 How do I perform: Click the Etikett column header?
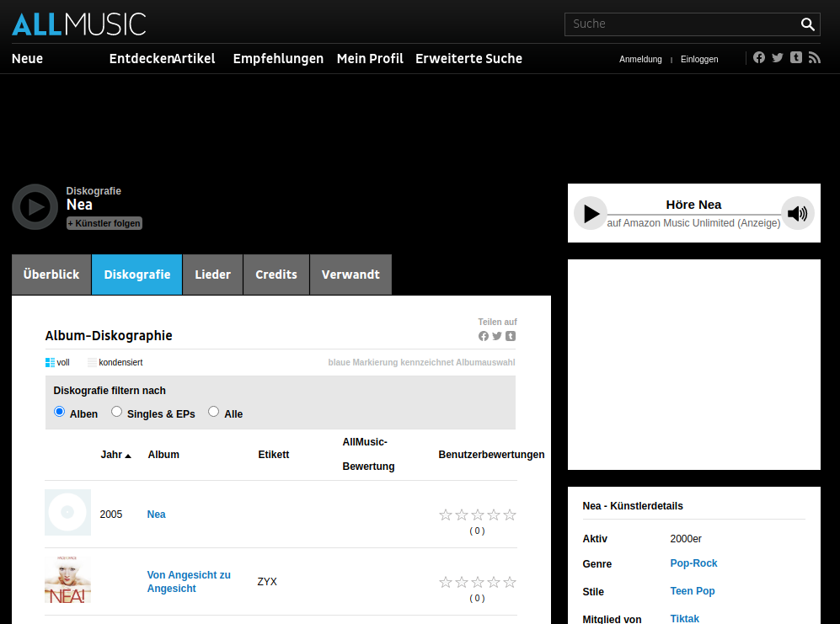point(274,455)
